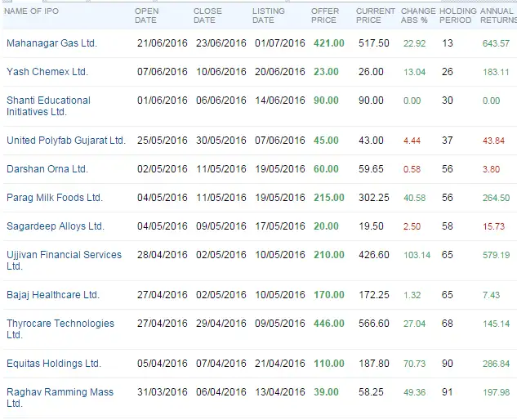Click Yash Chemex Ltd. company link

[47, 72]
